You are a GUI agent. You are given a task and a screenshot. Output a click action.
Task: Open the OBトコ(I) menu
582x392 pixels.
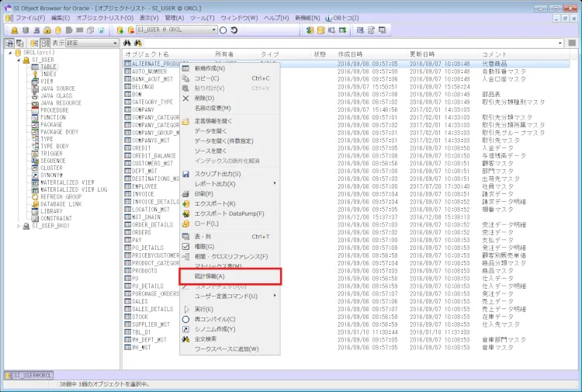point(342,18)
